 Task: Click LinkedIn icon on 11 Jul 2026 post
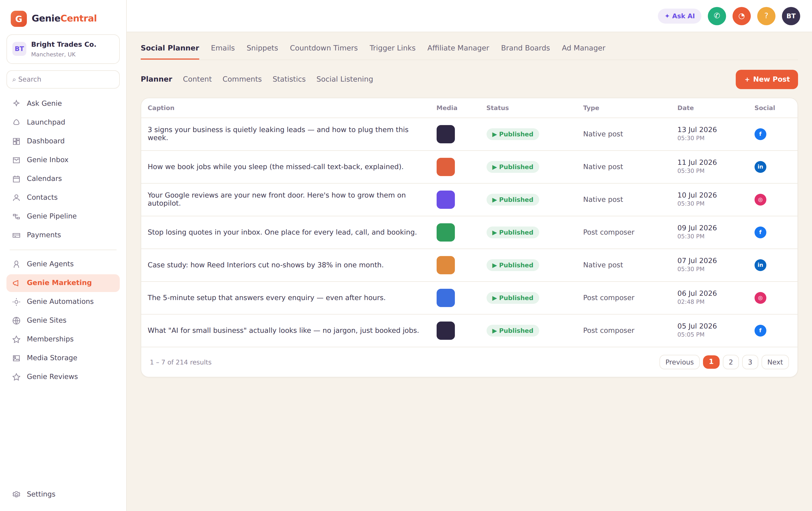[760, 167]
